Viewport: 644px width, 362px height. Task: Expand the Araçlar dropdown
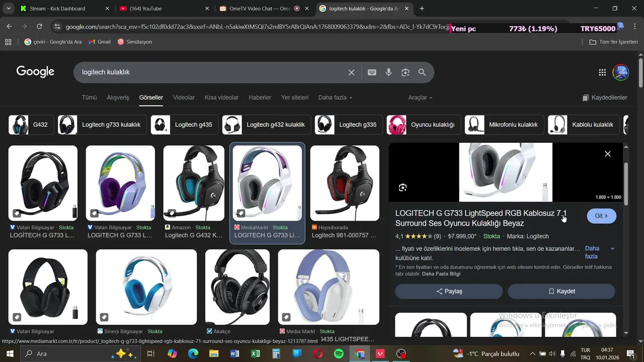coord(420,98)
